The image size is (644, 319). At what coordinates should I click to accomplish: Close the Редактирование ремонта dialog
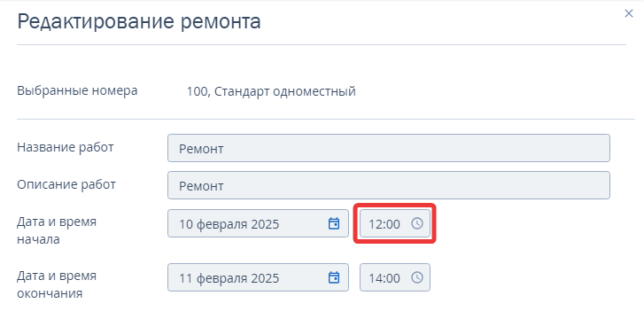(628, 13)
